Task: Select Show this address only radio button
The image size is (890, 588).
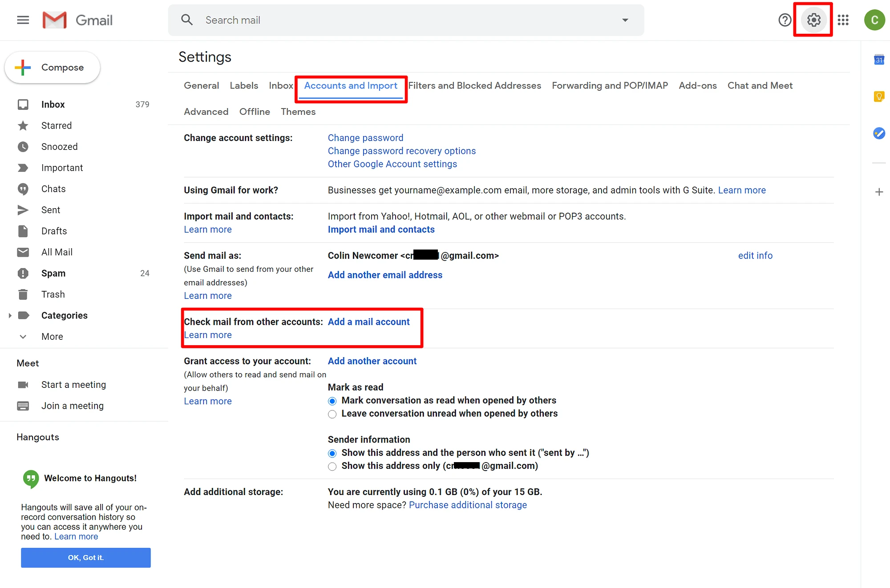Action: click(332, 466)
